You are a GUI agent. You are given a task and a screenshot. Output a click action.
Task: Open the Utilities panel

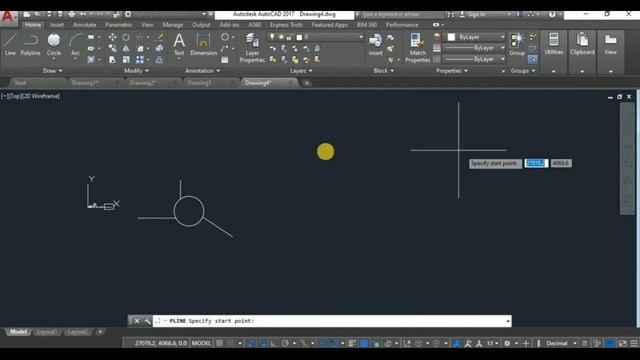pos(553,44)
